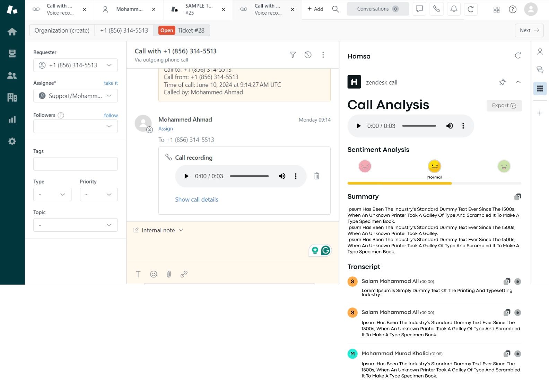The height and width of the screenshot is (392, 549).
Task: Open the Home icon in left sidebar
Action: (12, 32)
